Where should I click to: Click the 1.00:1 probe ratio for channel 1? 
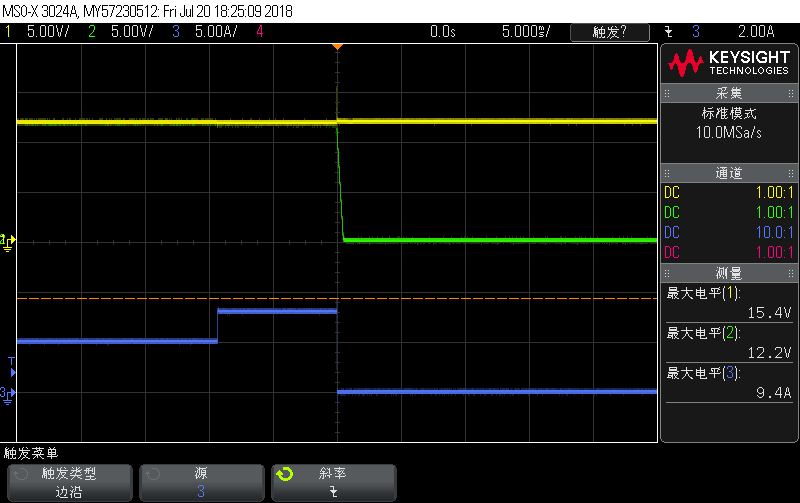774,193
